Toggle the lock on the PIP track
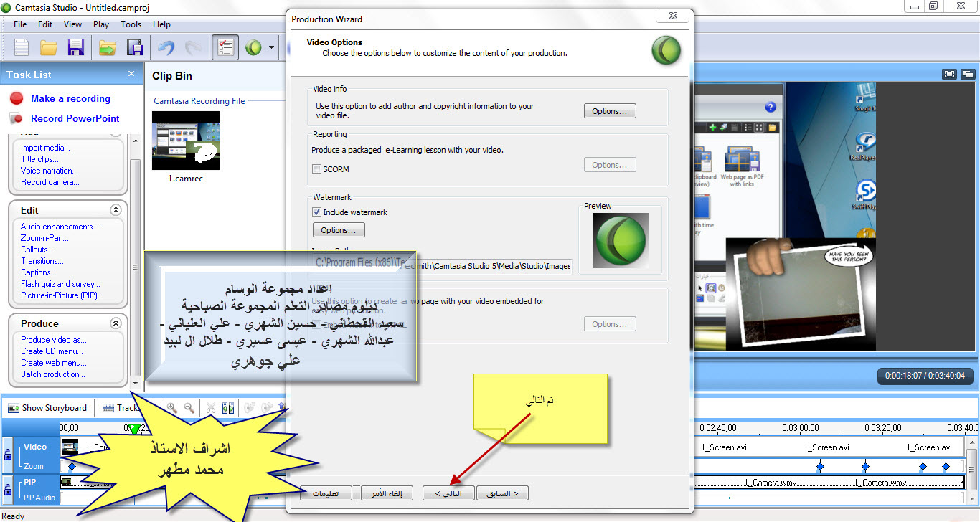This screenshot has height=522, width=980. click(x=8, y=490)
